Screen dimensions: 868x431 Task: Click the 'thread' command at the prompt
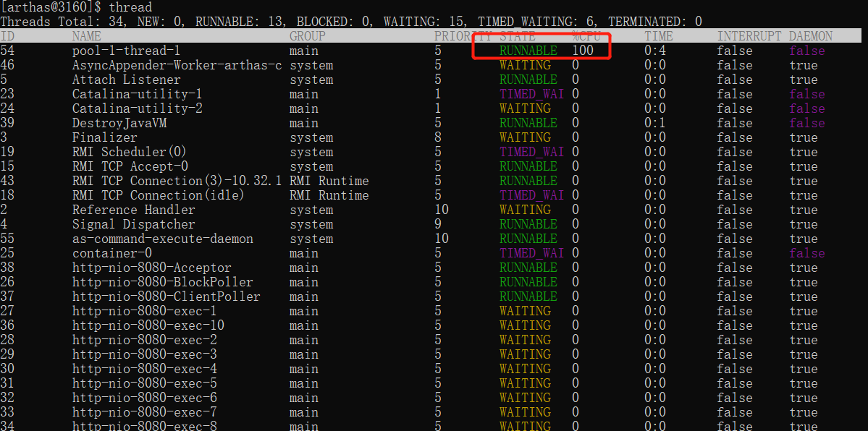click(x=130, y=7)
